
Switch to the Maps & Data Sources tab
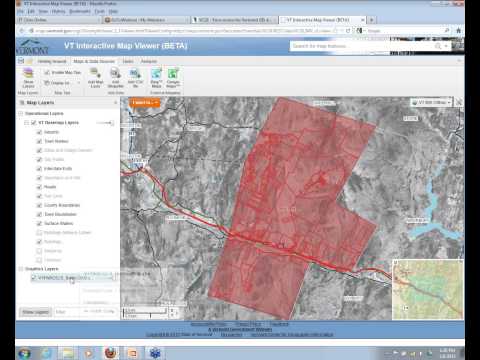(x=94, y=61)
